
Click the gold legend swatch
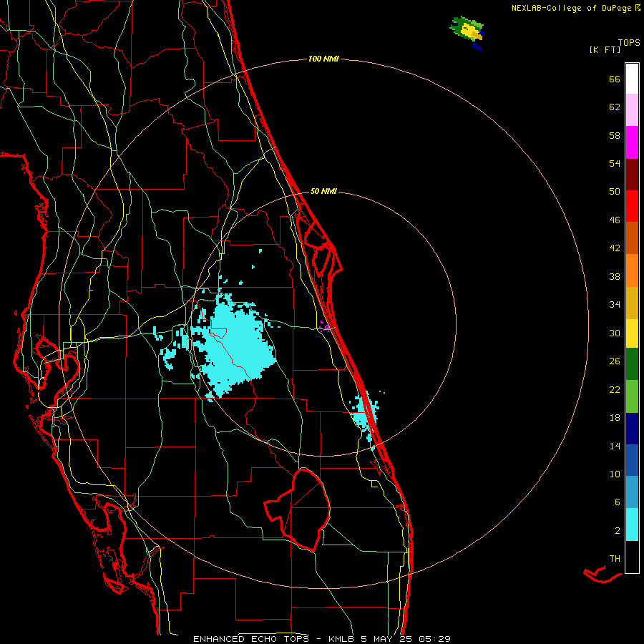(632, 303)
